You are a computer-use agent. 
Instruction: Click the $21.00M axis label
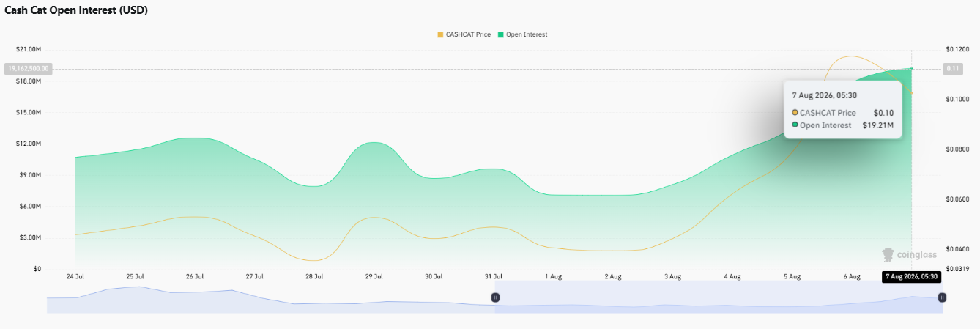pos(29,49)
